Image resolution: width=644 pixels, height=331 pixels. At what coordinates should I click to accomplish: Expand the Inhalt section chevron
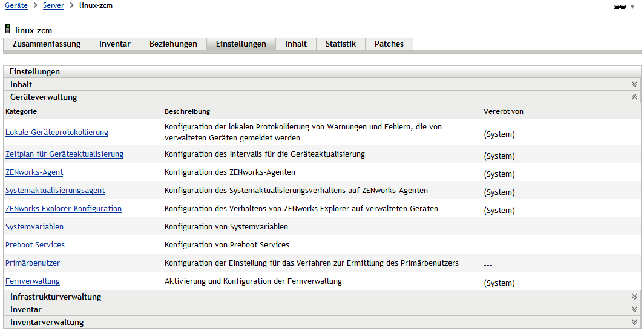634,85
